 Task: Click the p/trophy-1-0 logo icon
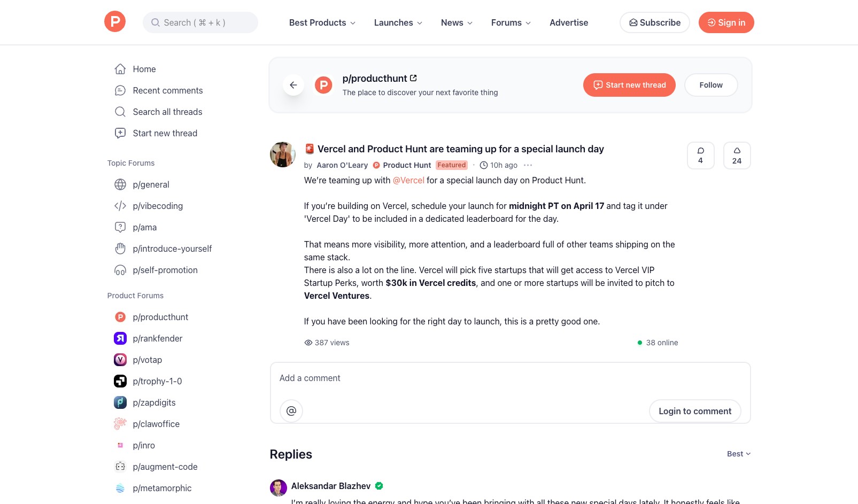[120, 381]
